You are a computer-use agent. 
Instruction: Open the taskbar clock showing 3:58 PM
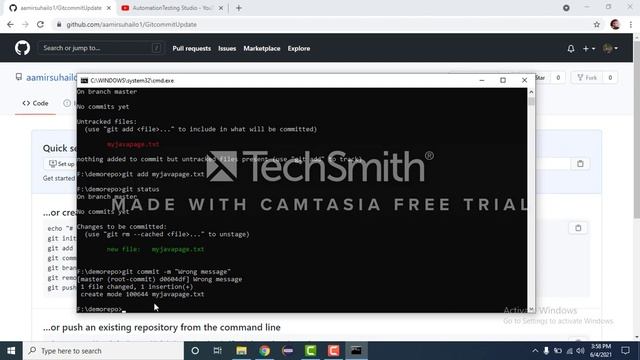[x=601, y=351]
